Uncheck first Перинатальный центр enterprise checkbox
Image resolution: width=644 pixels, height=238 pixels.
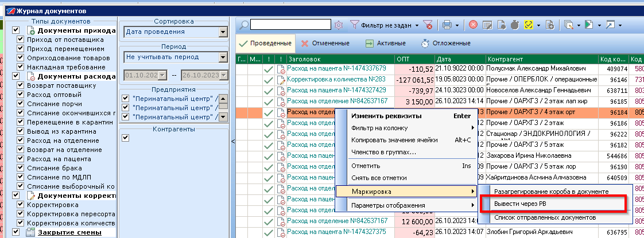(x=126, y=98)
